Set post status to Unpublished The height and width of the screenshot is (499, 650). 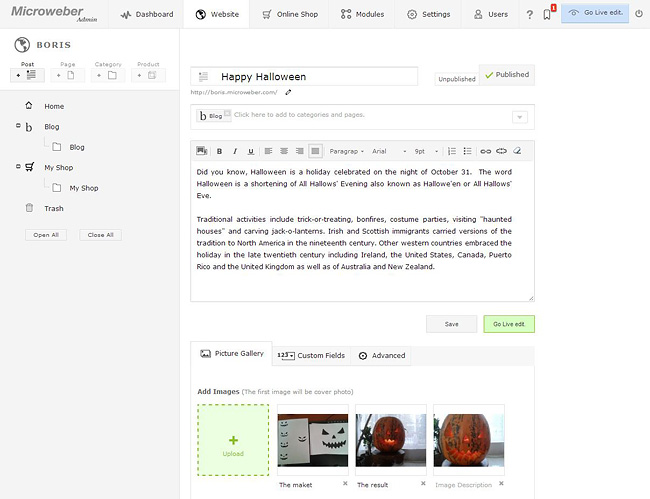(x=457, y=79)
